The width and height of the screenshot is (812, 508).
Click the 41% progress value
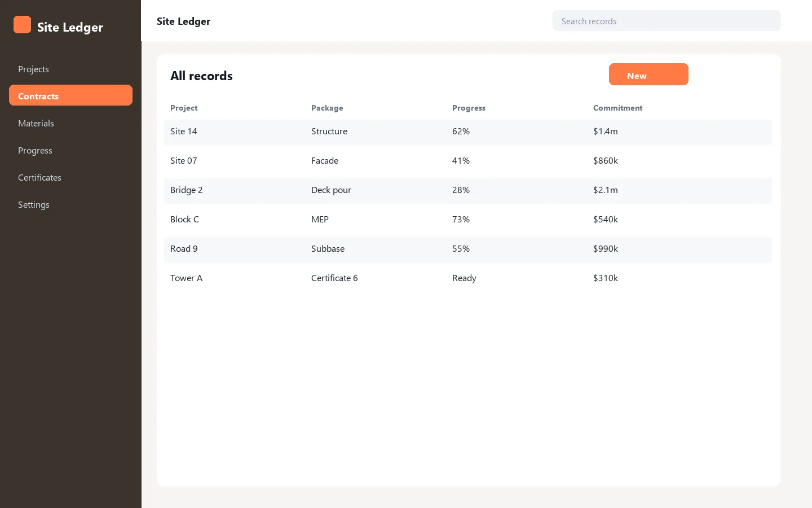point(461,160)
